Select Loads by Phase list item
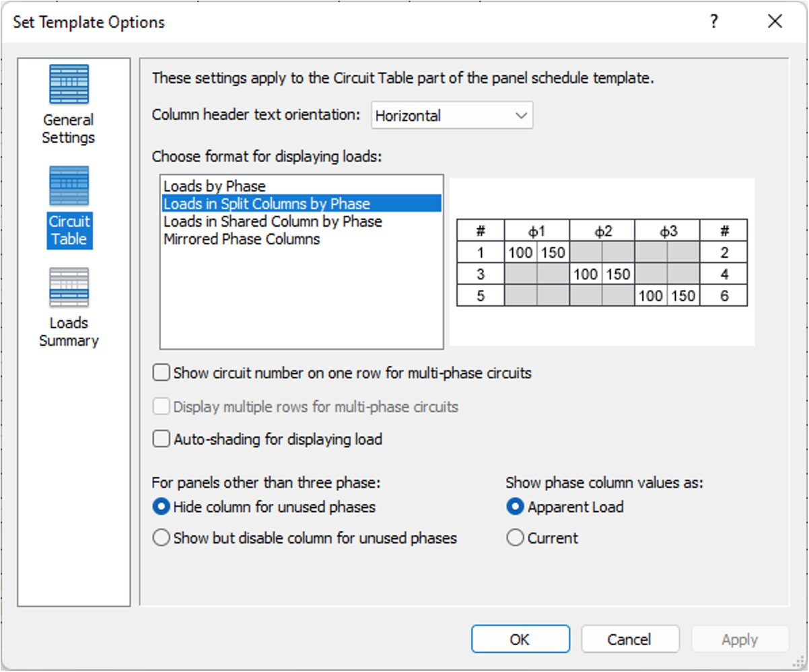 [x=215, y=186]
